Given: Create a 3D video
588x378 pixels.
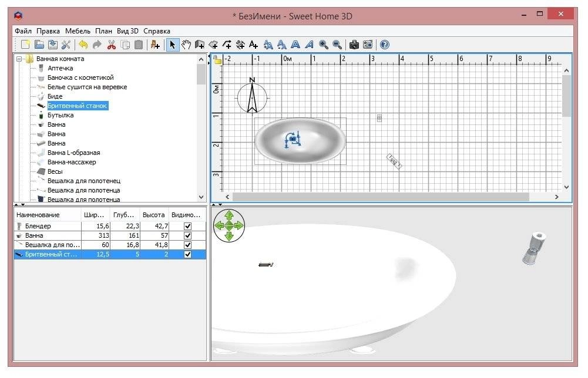Looking at the screenshot, I should pyautogui.click(x=368, y=45).
